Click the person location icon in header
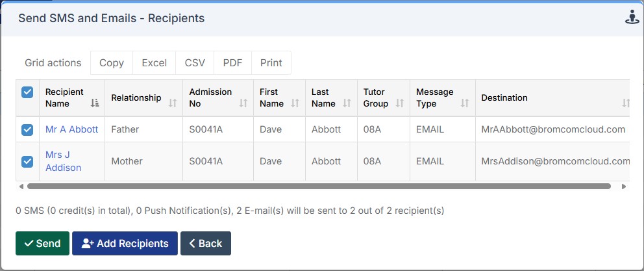644x271 pixels. tap(632, 18)
